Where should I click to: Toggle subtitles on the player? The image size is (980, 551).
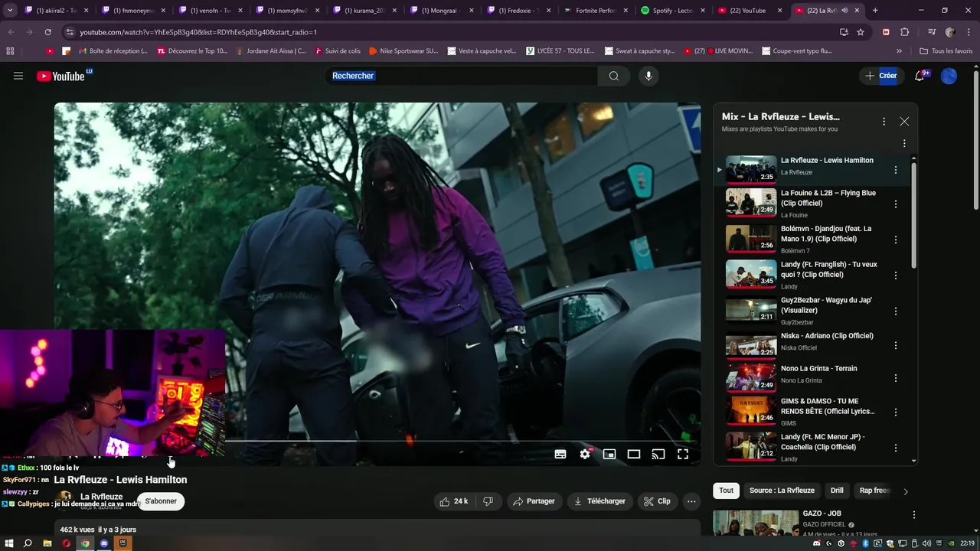pyautogui.click(x=560, y=454)
